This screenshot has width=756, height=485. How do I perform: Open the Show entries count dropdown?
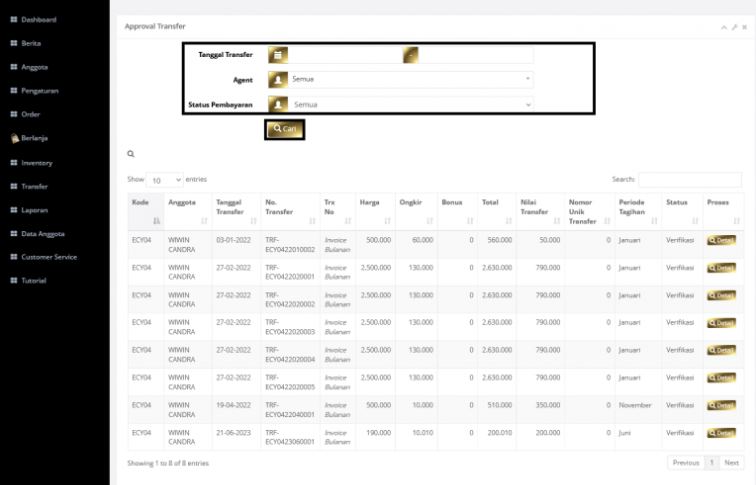pos(165,180)
